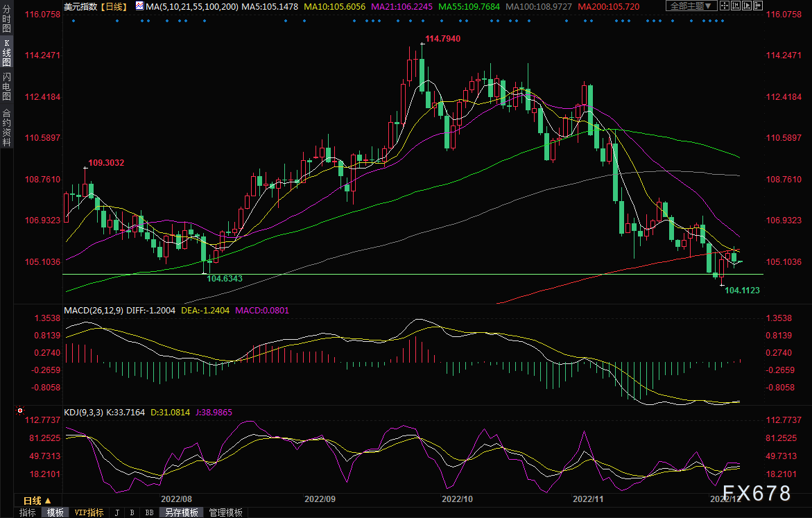Click the MA5:105.1478 value
This screenshot has width=812, height=518.
[x=269, y=7]
